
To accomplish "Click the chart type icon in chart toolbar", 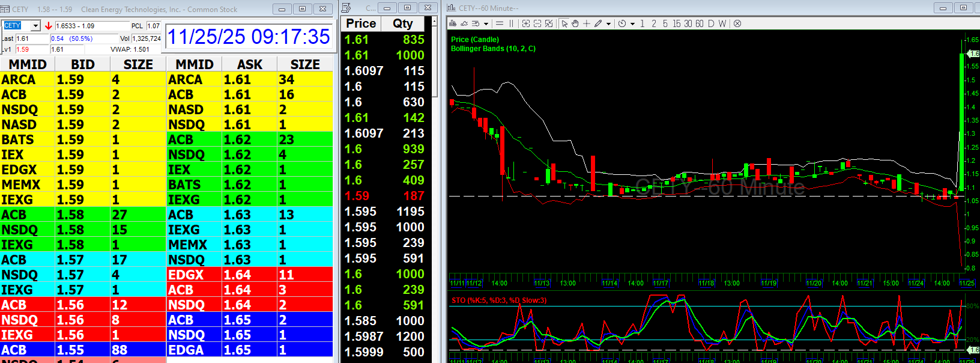I will [453, 23].
